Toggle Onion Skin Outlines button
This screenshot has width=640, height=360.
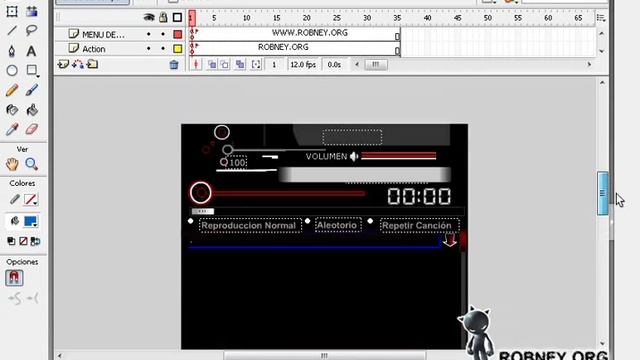click(225, 64)
